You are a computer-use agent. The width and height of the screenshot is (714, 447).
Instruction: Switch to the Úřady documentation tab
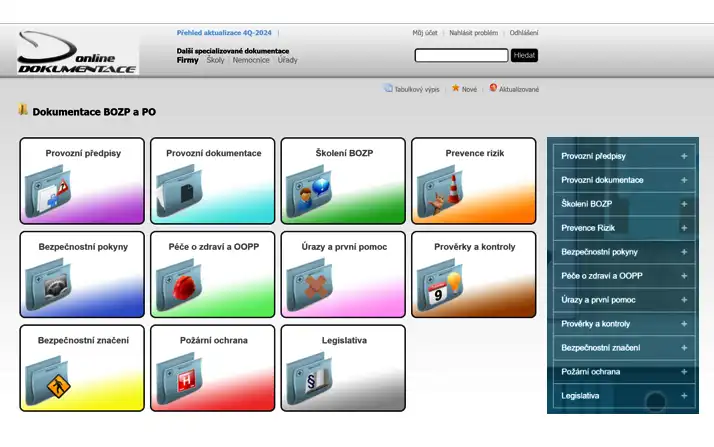[287, 60]
